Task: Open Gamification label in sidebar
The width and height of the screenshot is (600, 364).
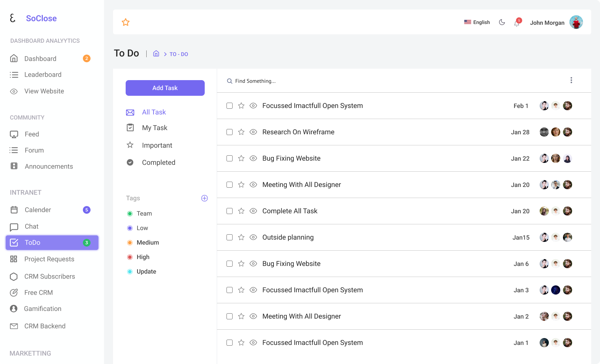Action: pos(43,309)
